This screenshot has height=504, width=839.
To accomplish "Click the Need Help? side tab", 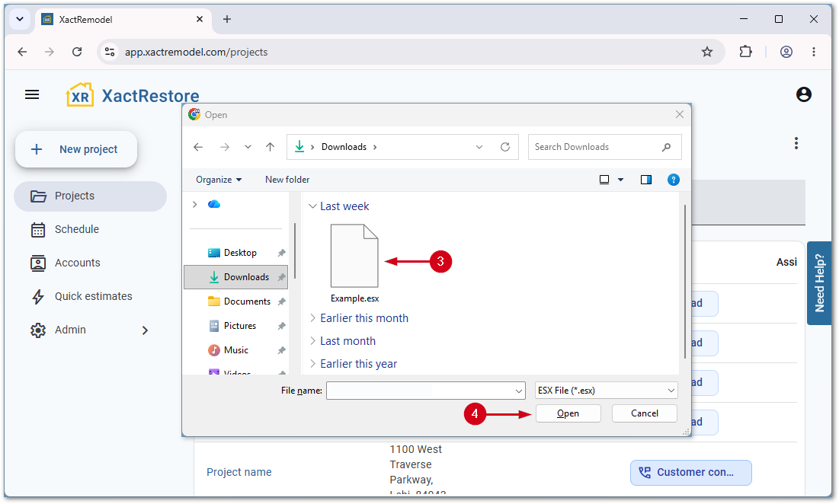I will click(x=818, y=282).
